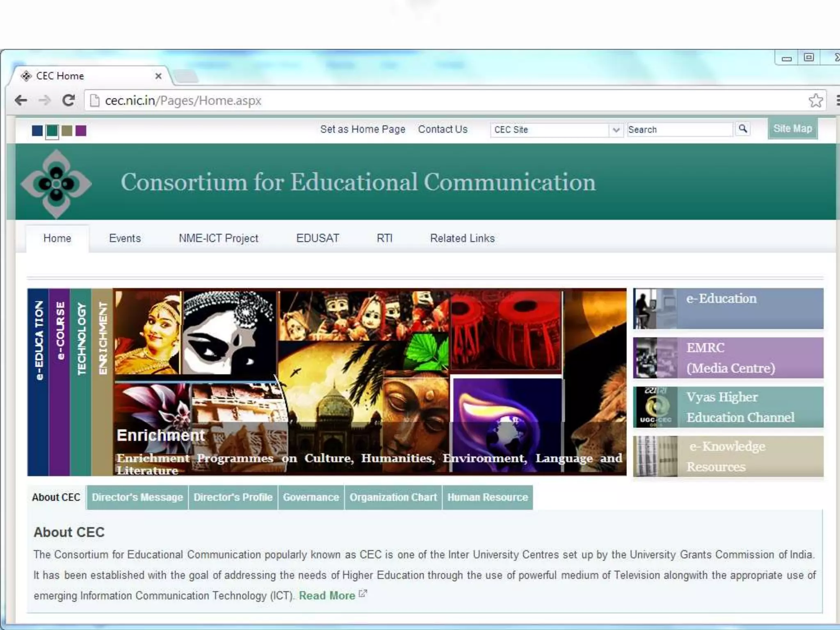
Task: Expand the TECHNOLOGY banner panel
Action: pos(81,381)
